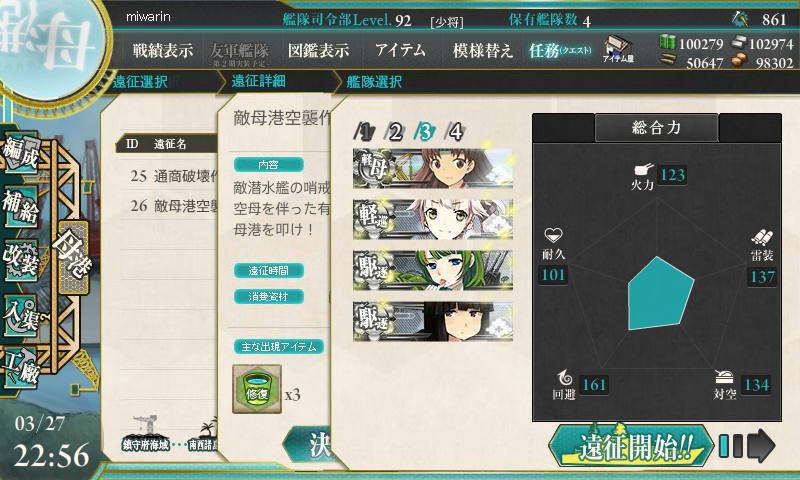Open the 補給 resupply side icon
This screenshot has width=800, height=480.
pyautogui.click(x=20, y=206)
